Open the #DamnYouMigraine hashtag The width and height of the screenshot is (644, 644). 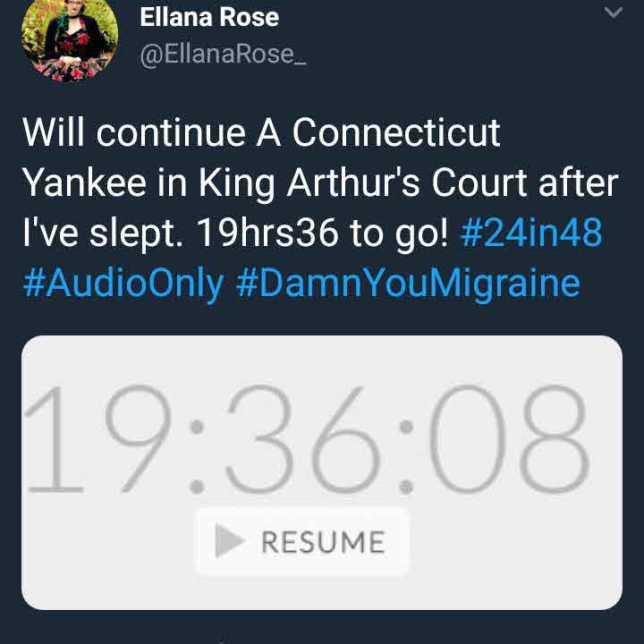tap(408, 284)
